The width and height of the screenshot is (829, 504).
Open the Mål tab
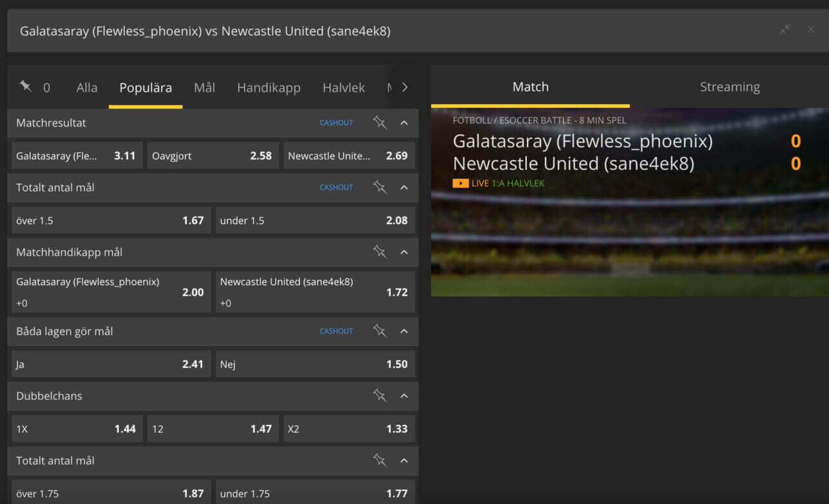point(204,87)
